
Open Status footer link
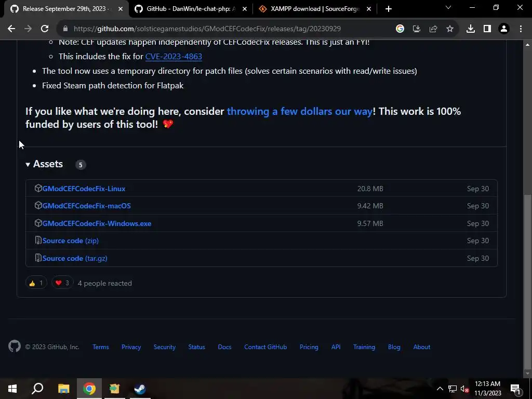(197, 347)
